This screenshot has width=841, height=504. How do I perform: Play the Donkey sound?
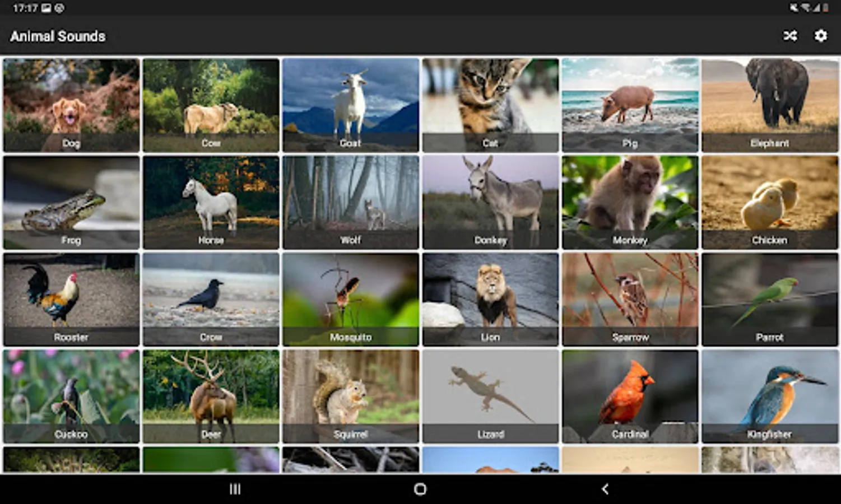click(490, 202)
